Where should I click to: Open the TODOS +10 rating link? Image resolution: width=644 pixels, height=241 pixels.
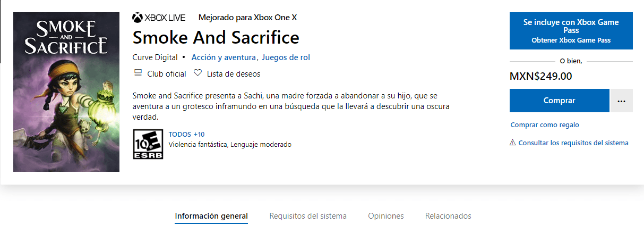[x=186, y=134]
